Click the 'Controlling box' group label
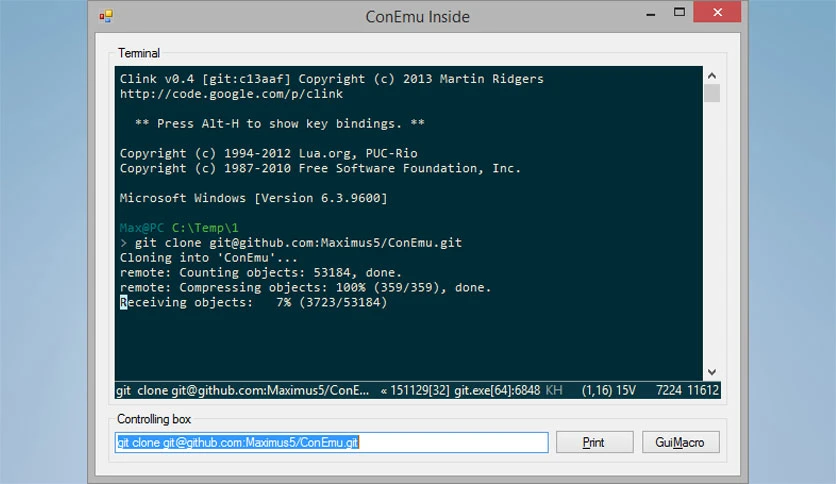The height and width of the screenshot is (484, 836). pyautogui.click(x=154, y=419)
